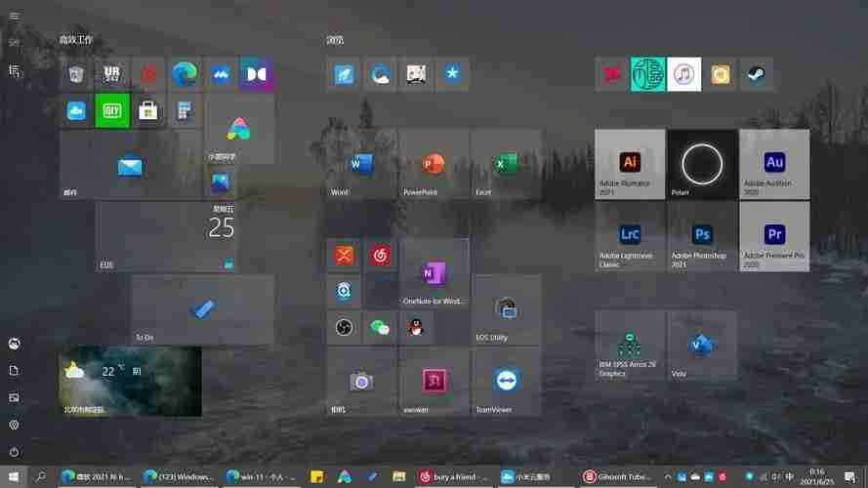Viewport: 868px width, 488px height.
Task: Open Pictures from Start sidebar
Action: tap(15, 398)
